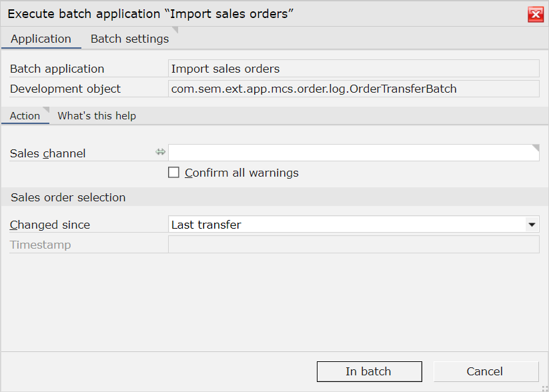Click corner triangle marker of Sales channel field
The width and height of the screenshot is (549, 392).
coord(536,148)
